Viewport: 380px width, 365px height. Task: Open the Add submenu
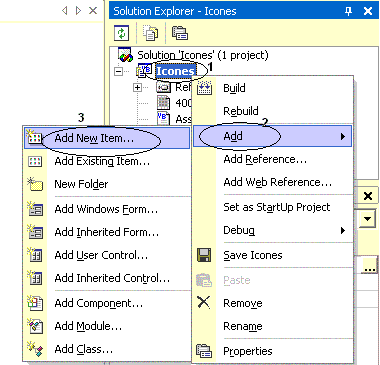pos(272,136)
